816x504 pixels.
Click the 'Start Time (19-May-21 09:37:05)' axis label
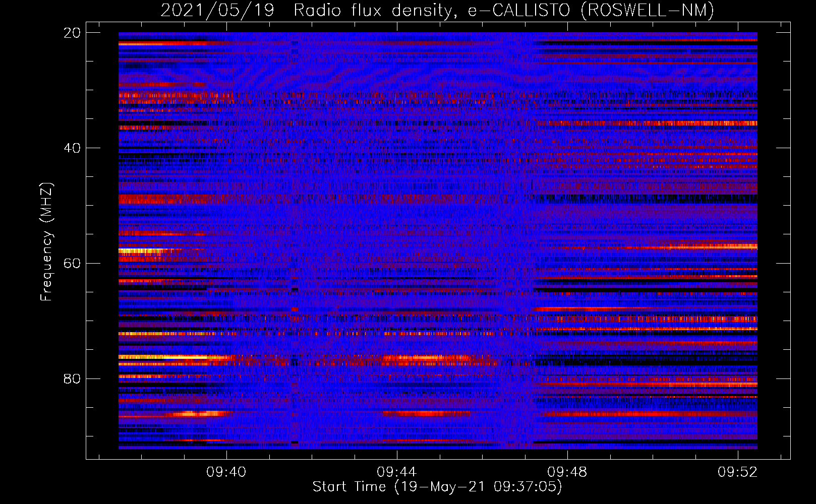[x=437, y=487]
